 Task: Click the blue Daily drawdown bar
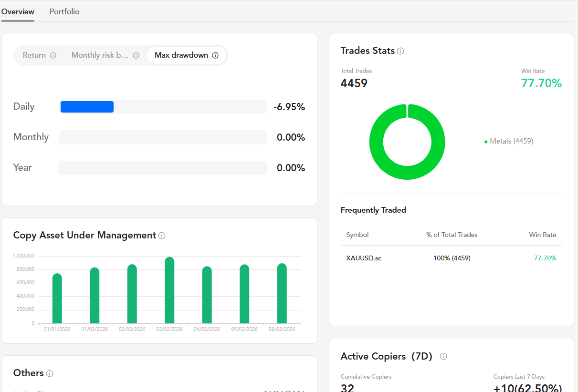(87, 107)
